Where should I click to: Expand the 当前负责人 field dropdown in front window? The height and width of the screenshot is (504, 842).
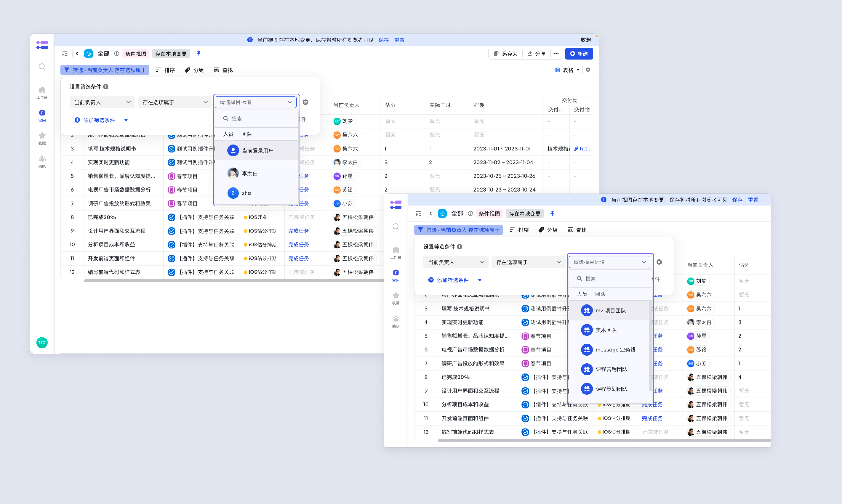coord(456,262)
